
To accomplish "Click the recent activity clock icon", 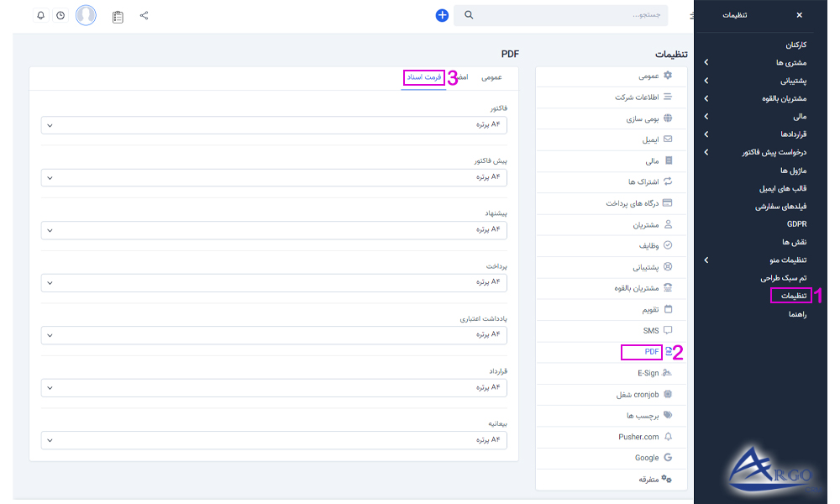I will tap(59, 15).
